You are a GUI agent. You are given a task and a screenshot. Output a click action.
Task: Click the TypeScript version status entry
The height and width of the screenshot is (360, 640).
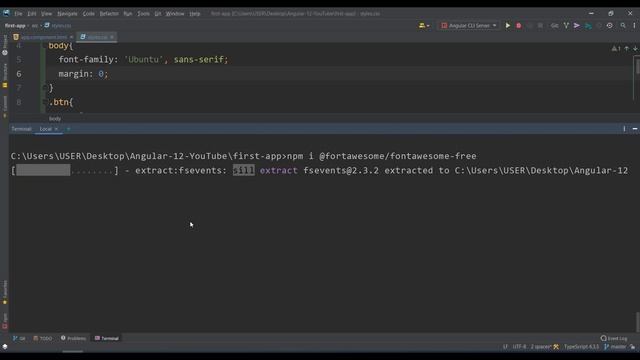click(x=581, y=347)
